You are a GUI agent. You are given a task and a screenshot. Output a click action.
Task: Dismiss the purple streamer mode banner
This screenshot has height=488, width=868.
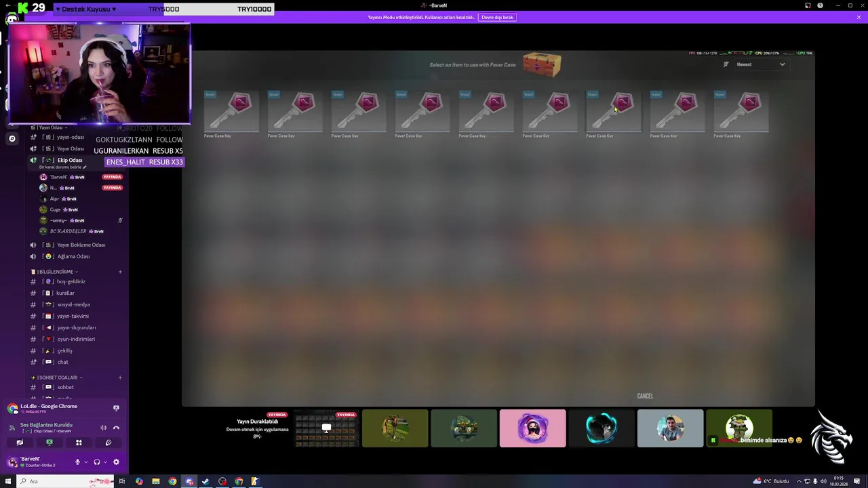859,17
